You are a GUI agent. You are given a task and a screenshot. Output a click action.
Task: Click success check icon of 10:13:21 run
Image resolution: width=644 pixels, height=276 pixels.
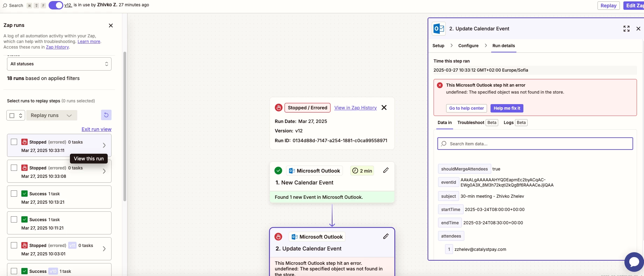point(24,194)
